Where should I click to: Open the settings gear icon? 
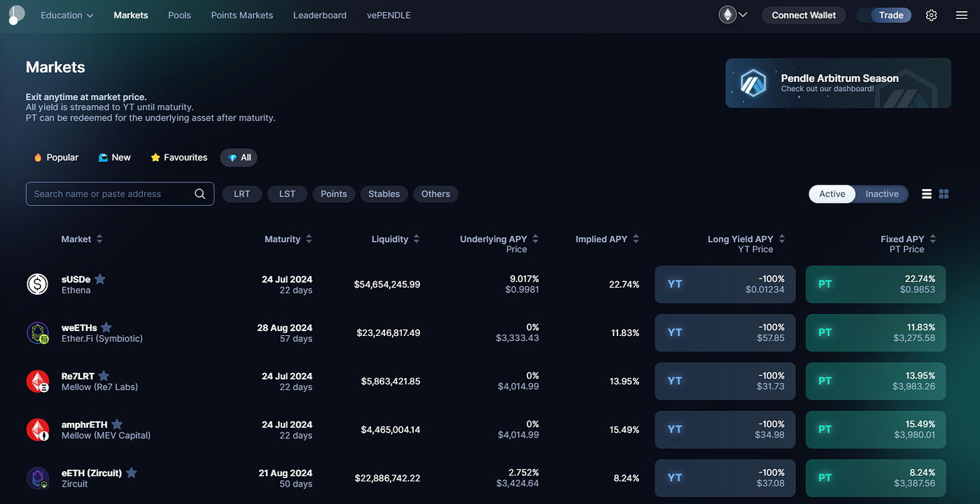coord(931,15)
